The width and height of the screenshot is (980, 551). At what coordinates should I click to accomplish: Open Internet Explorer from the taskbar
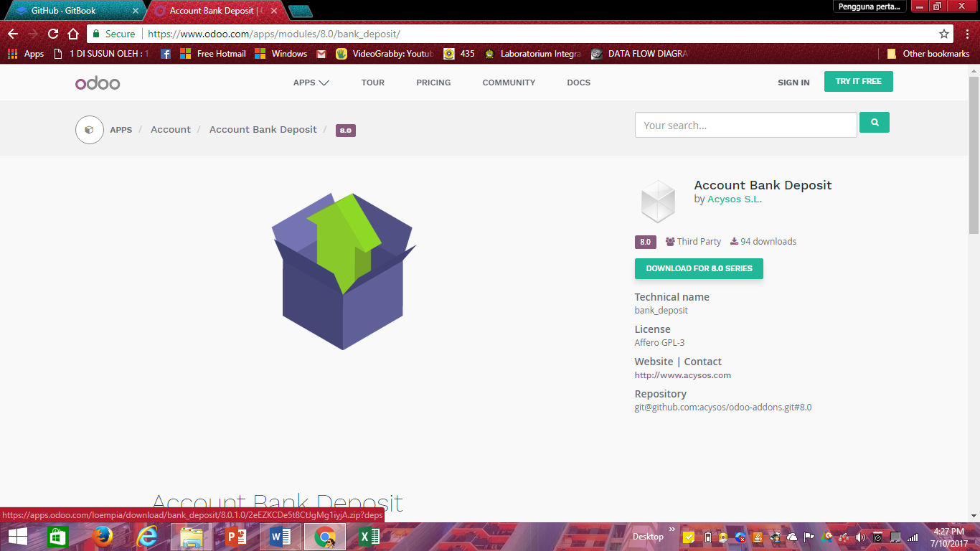coord(147,537)
